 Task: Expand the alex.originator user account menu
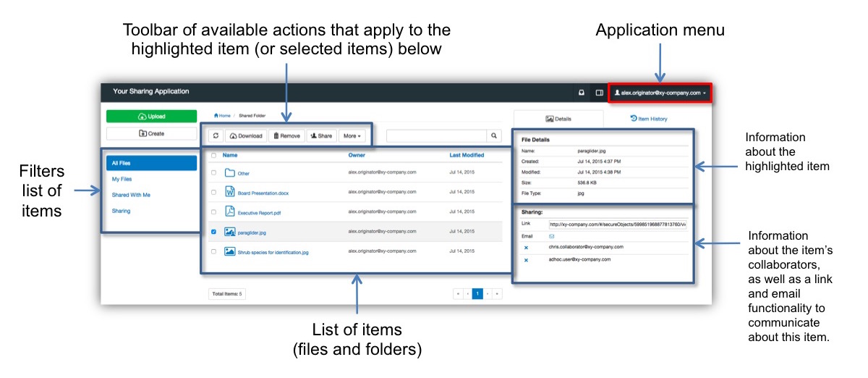tap(660, 93)
